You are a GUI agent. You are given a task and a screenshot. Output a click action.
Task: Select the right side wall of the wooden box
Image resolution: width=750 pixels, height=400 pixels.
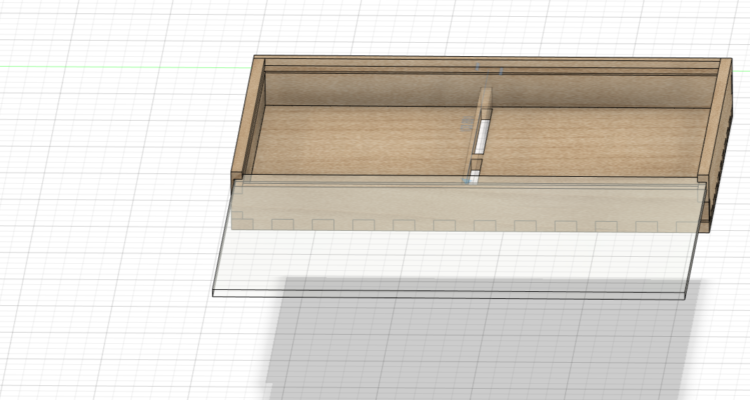coord(717,144)
